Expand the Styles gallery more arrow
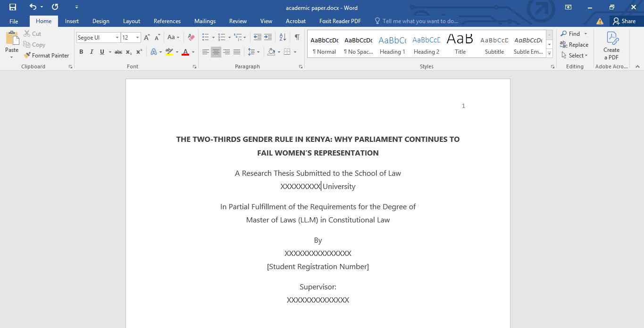Screen dimensions: 644x328 (x=549, y=54)
